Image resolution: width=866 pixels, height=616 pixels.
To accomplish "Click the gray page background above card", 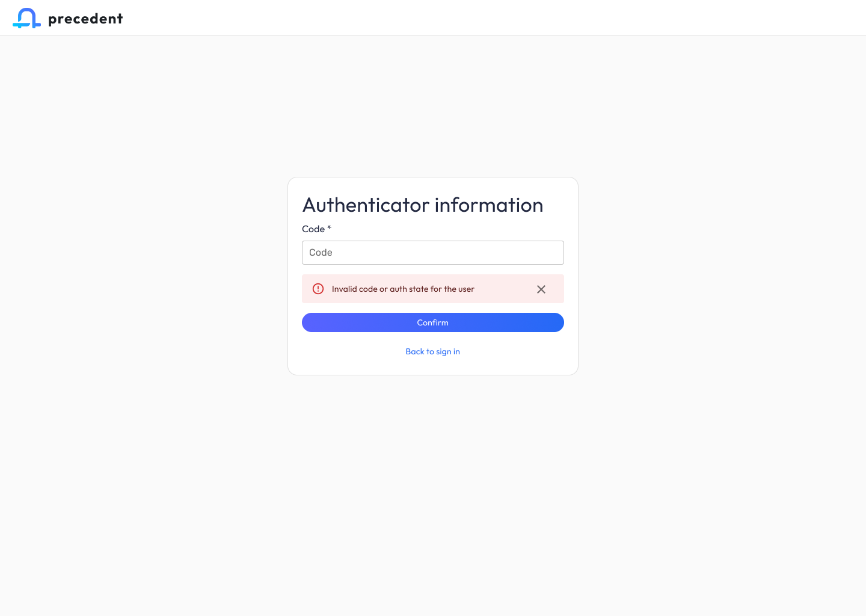I will point(433,108).
